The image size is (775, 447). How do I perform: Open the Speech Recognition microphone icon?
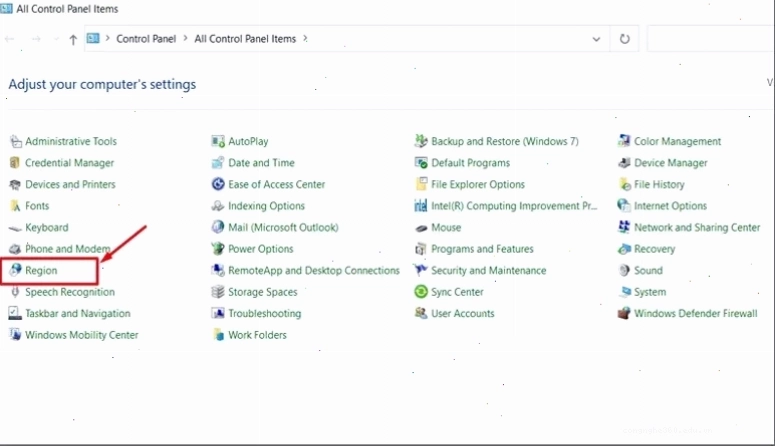[x=15, y=292]
